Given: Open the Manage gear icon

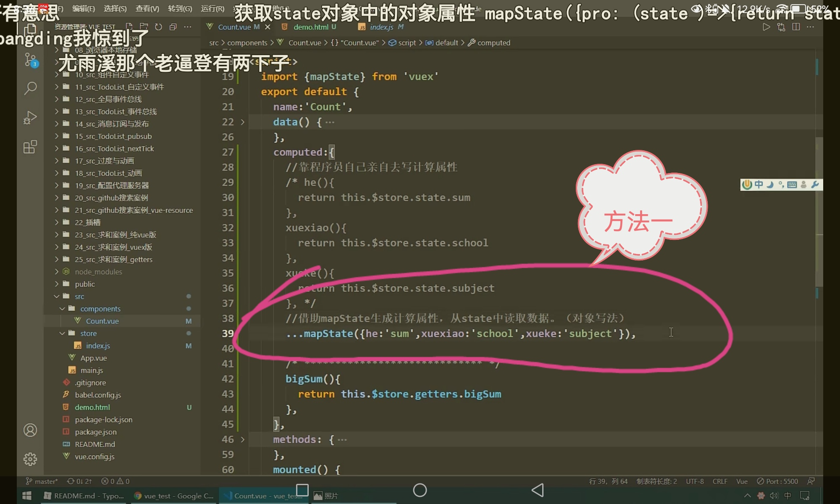Looking at the screenshot, I should click(30, 459).
